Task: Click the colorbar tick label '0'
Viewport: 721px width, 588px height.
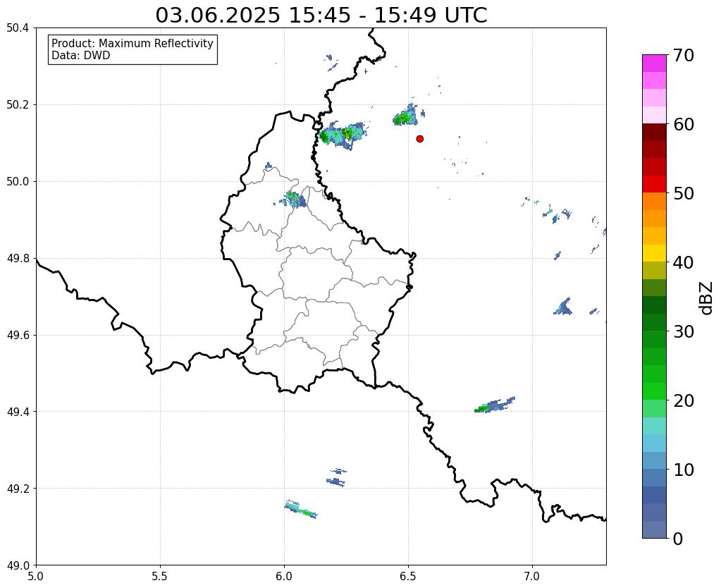Action: [678, 539]
